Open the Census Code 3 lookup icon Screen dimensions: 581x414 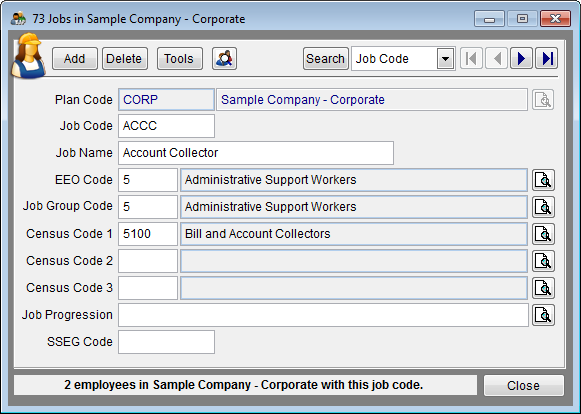tap(543, 288)
